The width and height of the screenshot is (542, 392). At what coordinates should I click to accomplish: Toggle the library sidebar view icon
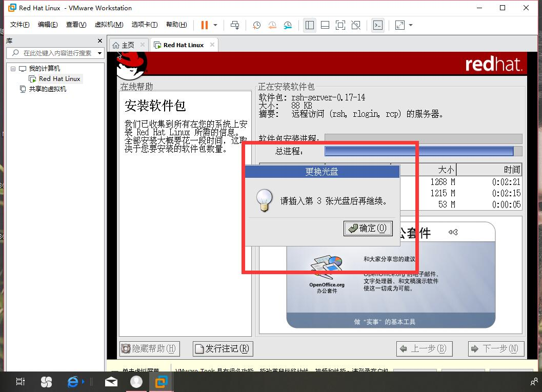click(x=310, y=25)
